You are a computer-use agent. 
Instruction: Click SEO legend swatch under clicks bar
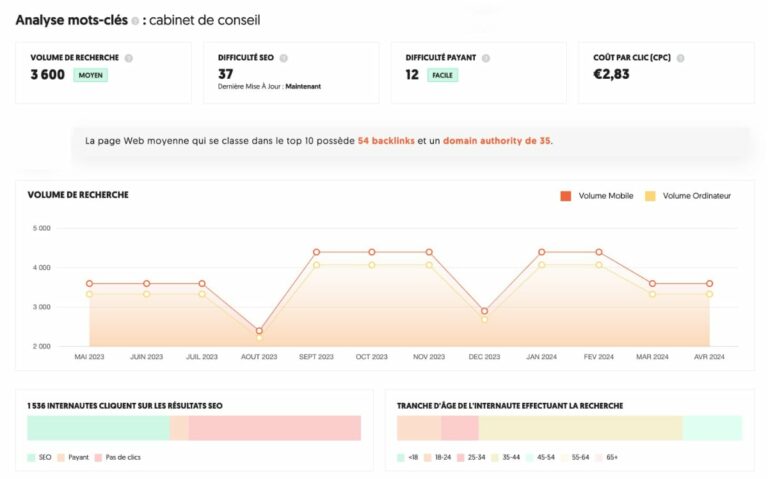pyautogui.click(x=31, y=457)
